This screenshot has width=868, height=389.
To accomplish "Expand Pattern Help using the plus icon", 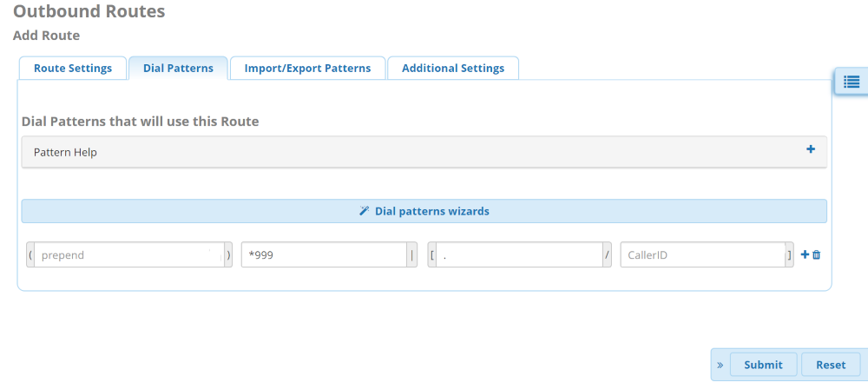I will pyautogui.click(x=811, y=149).
